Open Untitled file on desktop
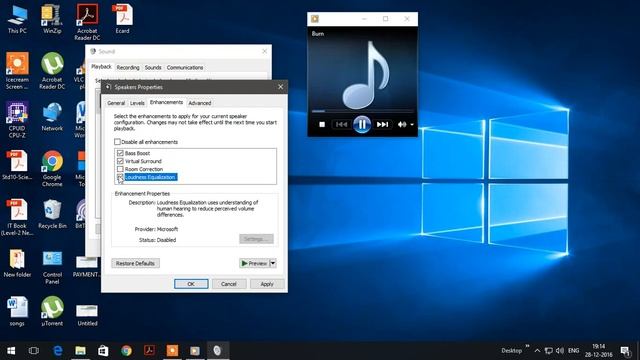640x360 pixels. coord(87,314)
